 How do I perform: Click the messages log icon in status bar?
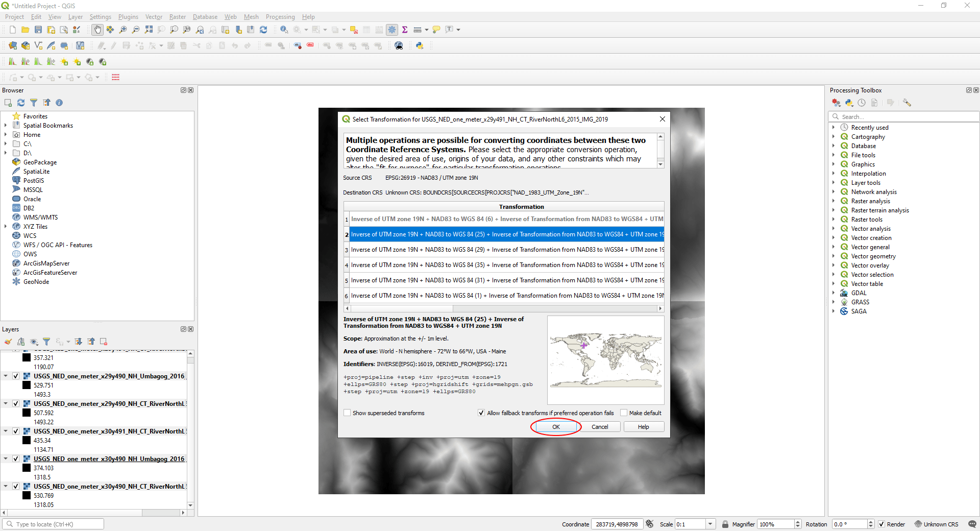click(972, 524)
